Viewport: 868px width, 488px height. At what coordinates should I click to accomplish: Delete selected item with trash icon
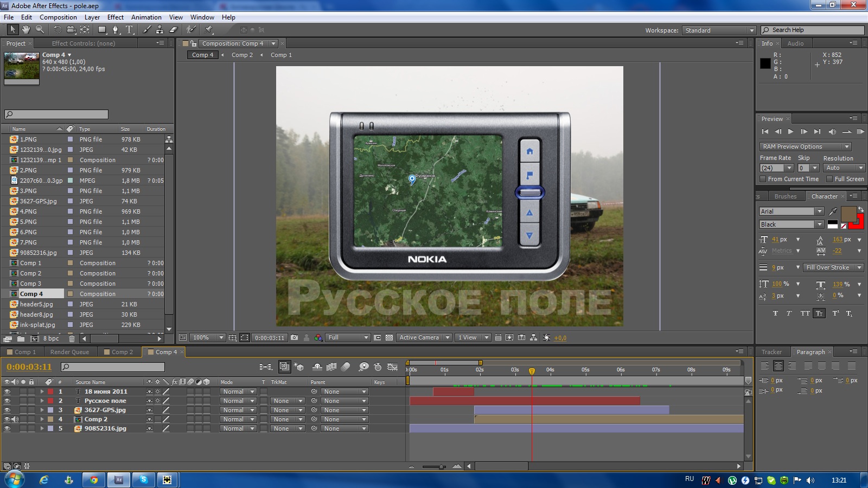click(x=72, y=339)
